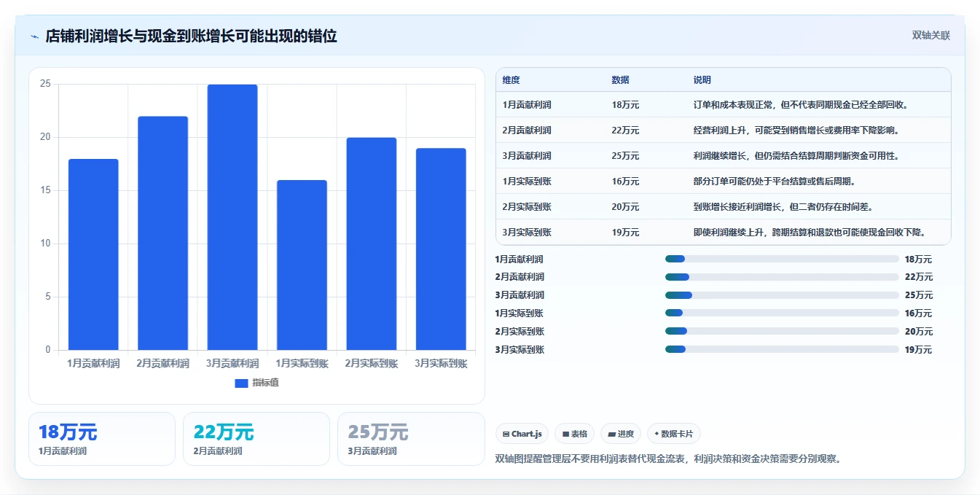The height and width of the screenshot is (495, 980).
Task: Click the 1月实际到账 progress bar
Action: [782, 313]
